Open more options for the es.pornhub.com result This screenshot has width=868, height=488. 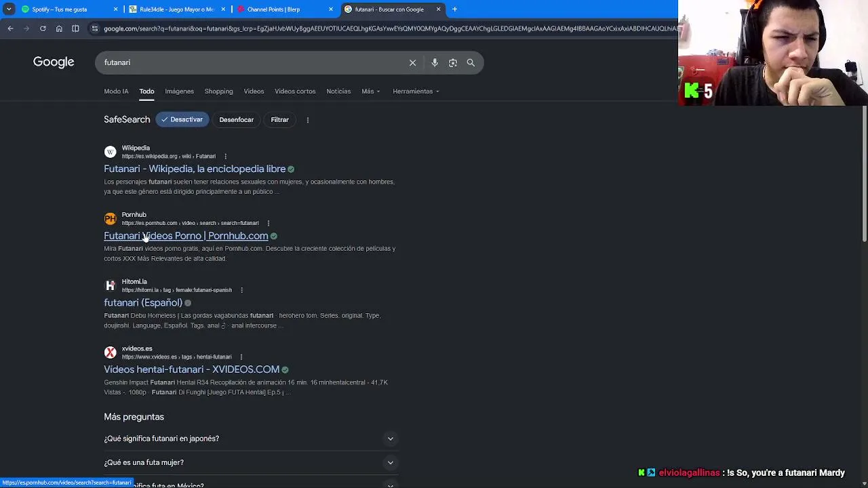point(269,223)
